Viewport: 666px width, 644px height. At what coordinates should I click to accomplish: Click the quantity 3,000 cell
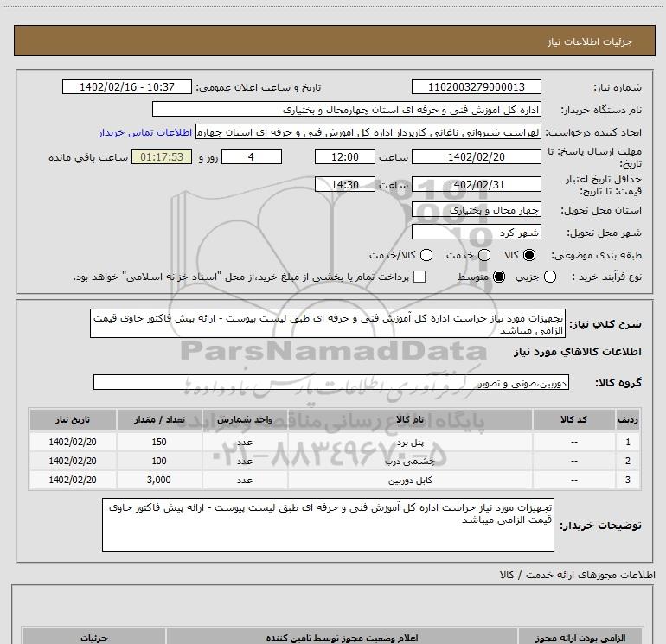click(x=159, y=480)
